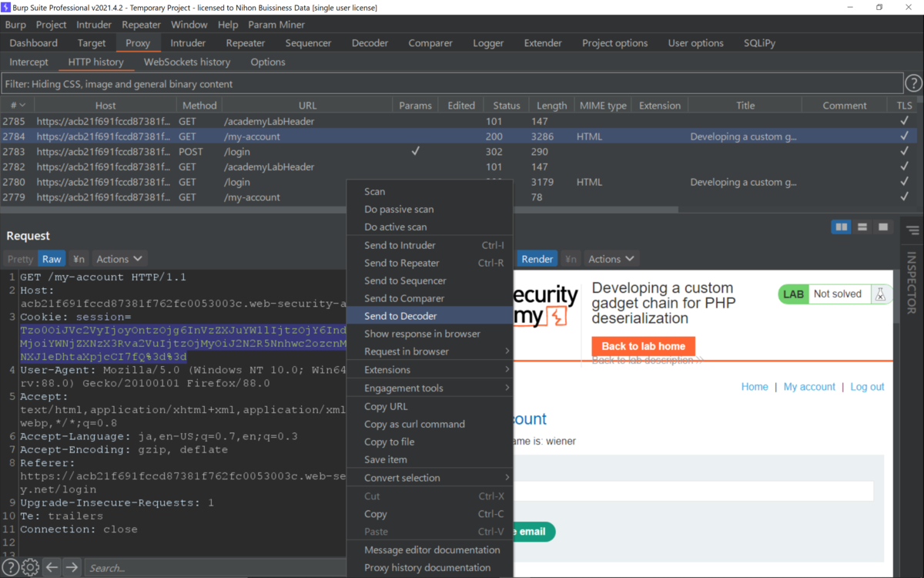Switch to the Repeater tab
Viewport: 924px width, 578px height.
coord(246,43)
